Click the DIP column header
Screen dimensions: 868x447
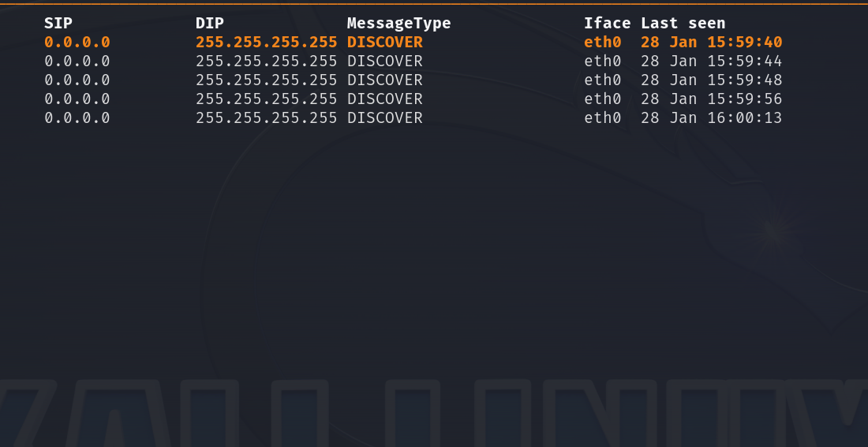click(210, 24)
